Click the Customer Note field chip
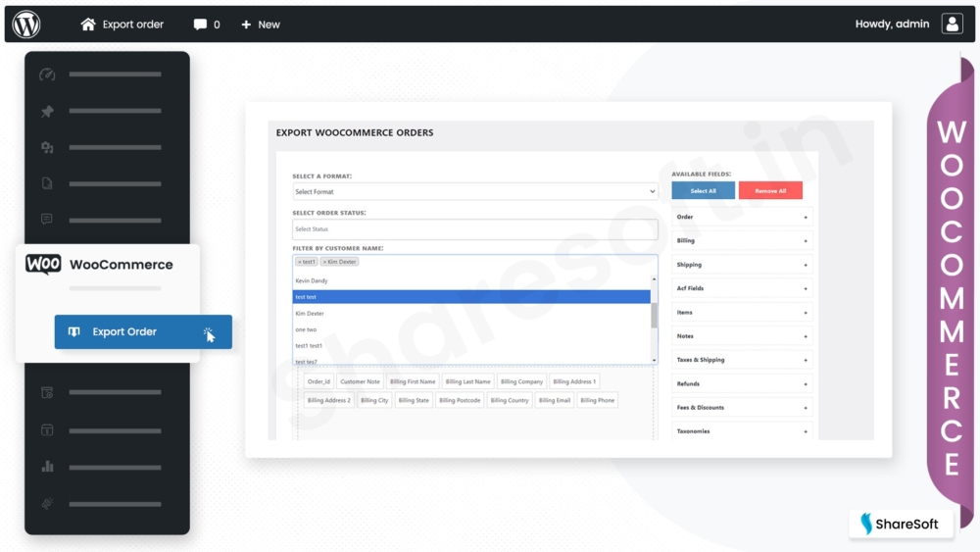 click(360, 381)
